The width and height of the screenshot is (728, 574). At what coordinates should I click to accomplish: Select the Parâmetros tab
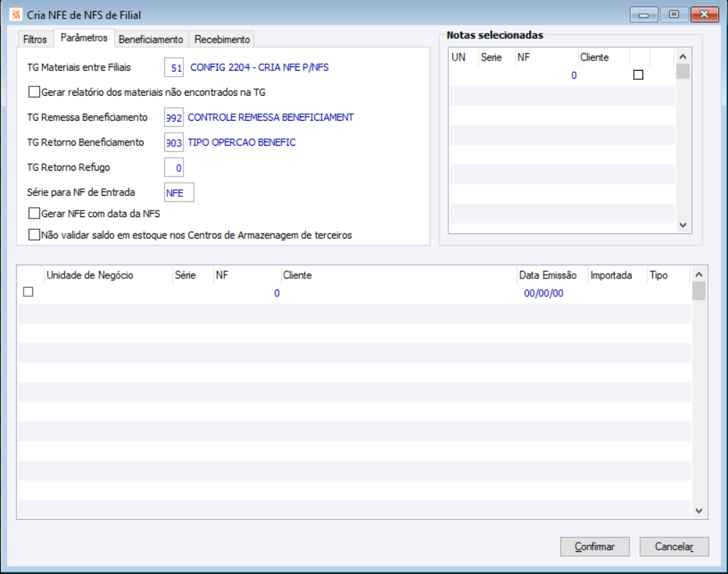pyautogui.click(x=84, y=38)
